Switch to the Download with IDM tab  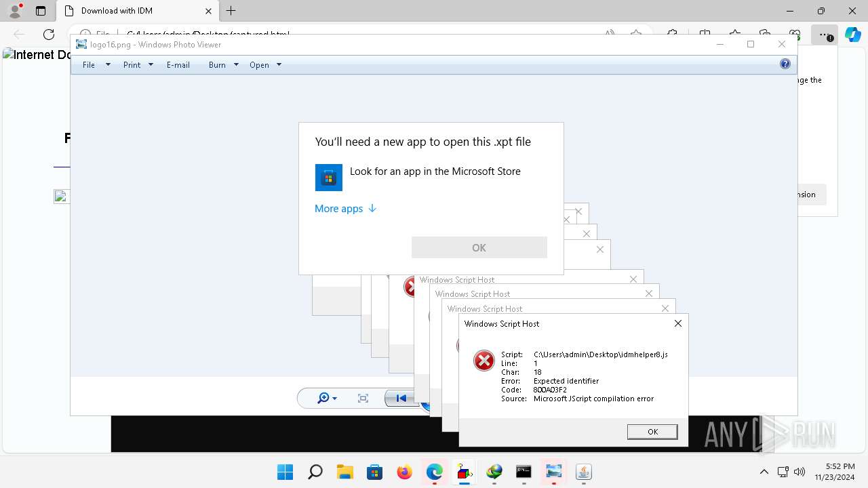pyautogui.click(x=137, y=11)
